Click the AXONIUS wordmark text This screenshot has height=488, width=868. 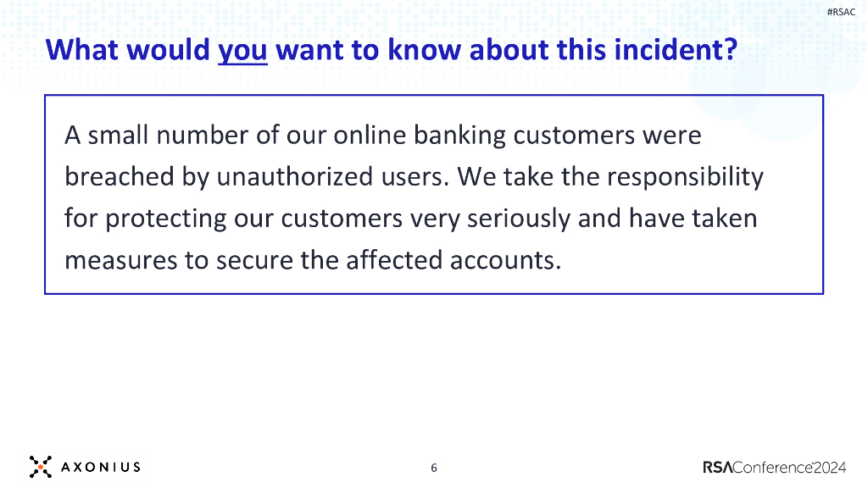click(x=101, y=467)
